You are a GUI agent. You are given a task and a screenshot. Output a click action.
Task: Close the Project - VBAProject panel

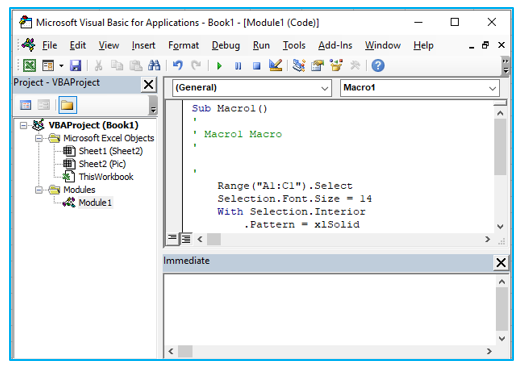(149, 84)
